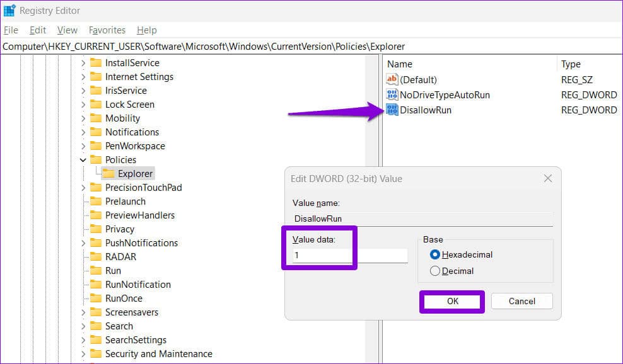Click the Policies folder icon
Viewport: 623px width, 364px height.
[x=96, y=159]
